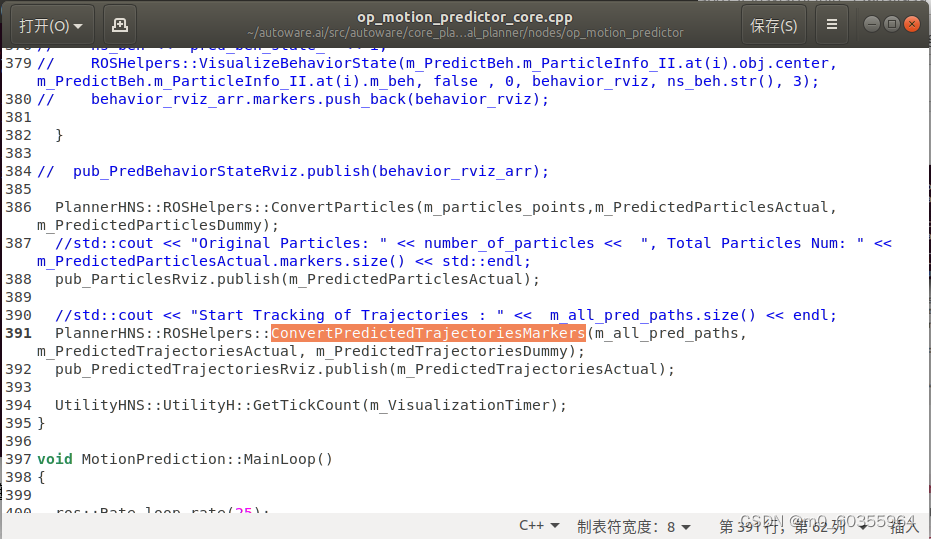931x539 pixels.
Task: Open the hamburger menu in the header
Action: [832, 25]
